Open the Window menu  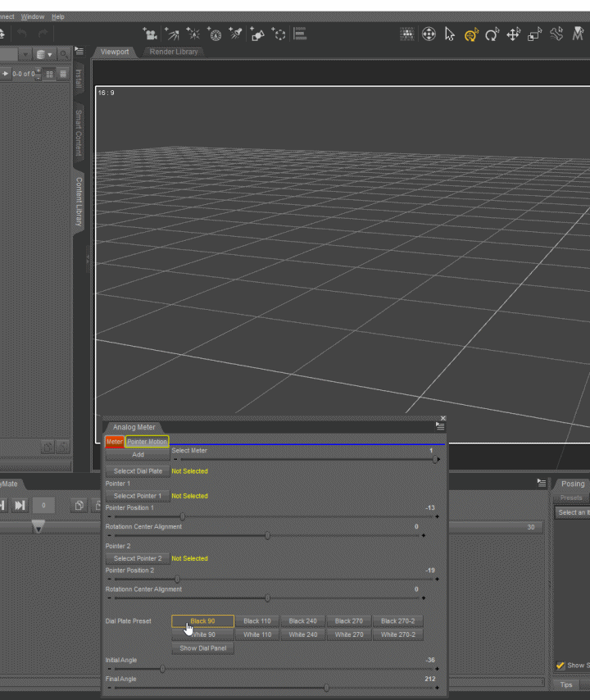pyautogui.click(x=33, y=16)
